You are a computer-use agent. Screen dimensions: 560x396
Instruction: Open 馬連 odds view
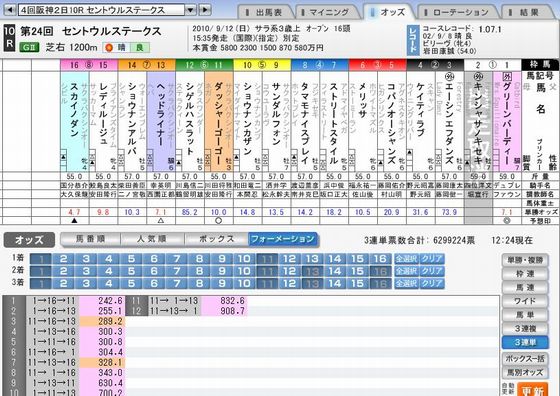[525, 287]
